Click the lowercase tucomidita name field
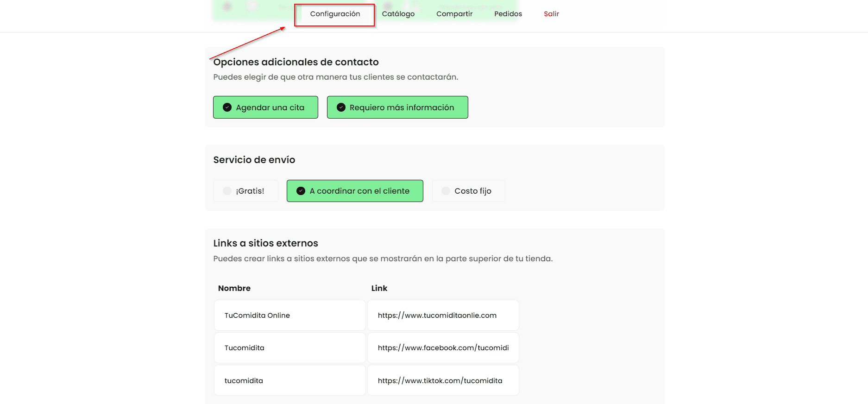 pos(290,380)
